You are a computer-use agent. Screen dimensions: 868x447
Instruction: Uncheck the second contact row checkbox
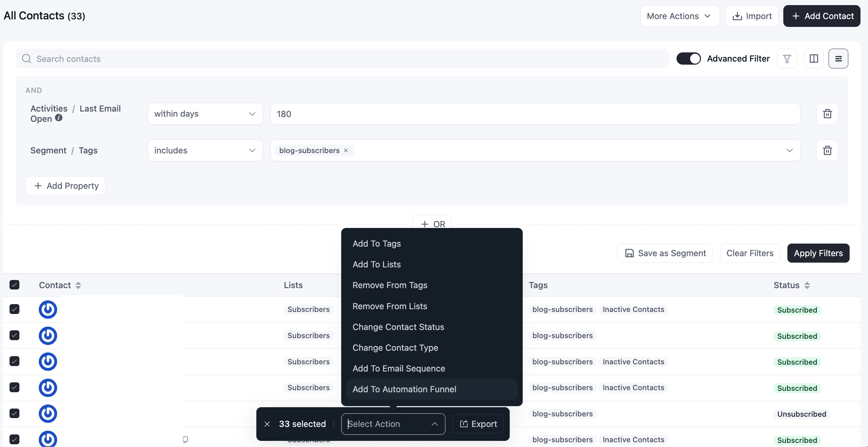[x=14, y=335]
